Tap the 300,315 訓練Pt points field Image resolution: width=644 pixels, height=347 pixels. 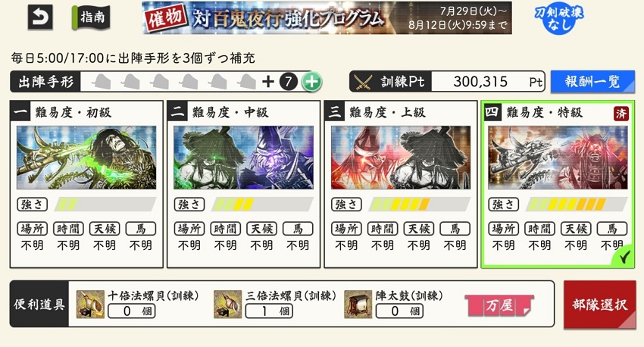[x=489, y=82]
